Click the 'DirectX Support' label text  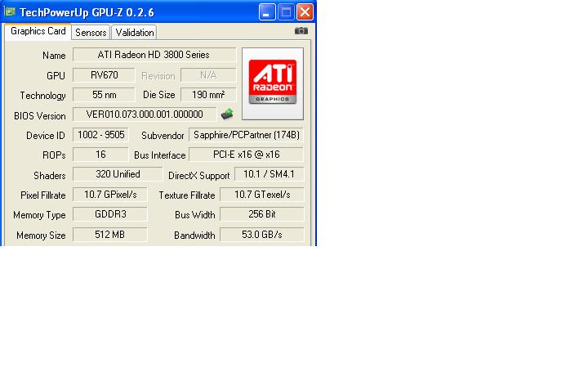click(198, 176)
